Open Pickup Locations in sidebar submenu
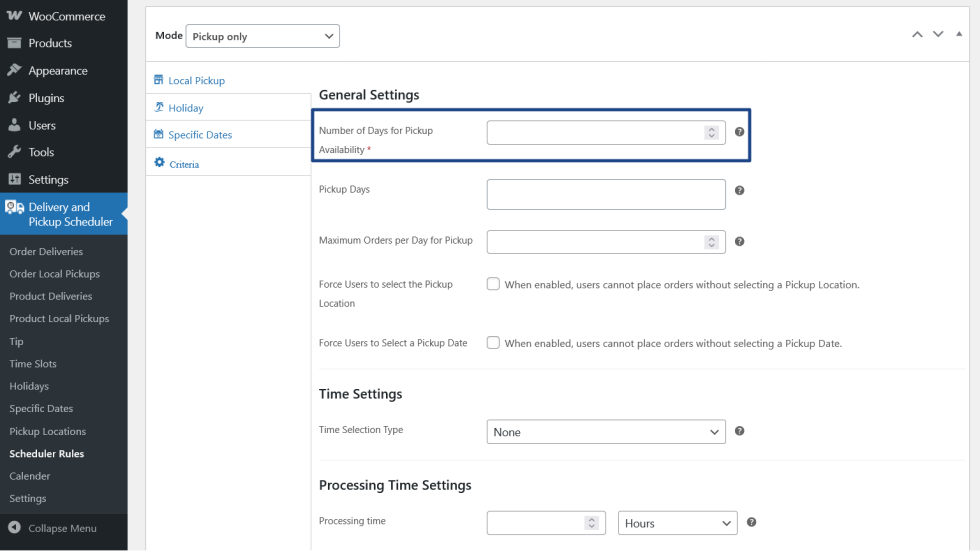This screenshot has height=551, width=980. (48, 431)
